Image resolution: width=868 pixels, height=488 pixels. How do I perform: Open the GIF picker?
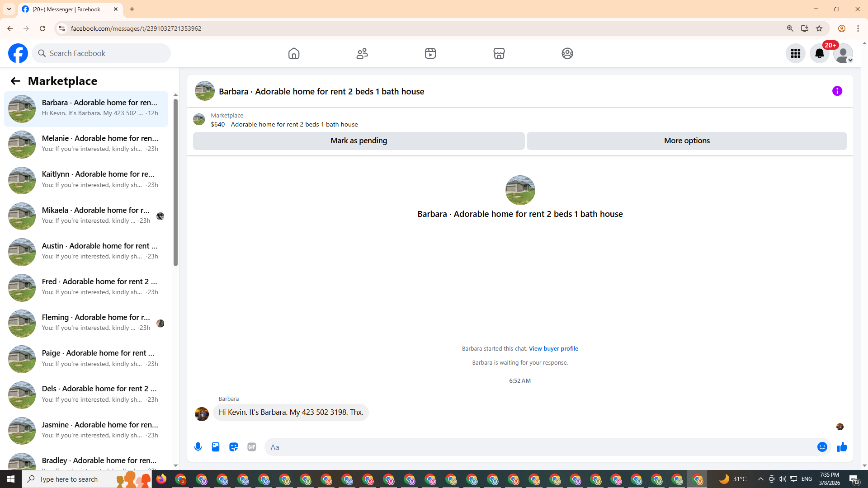click(252, 447)
